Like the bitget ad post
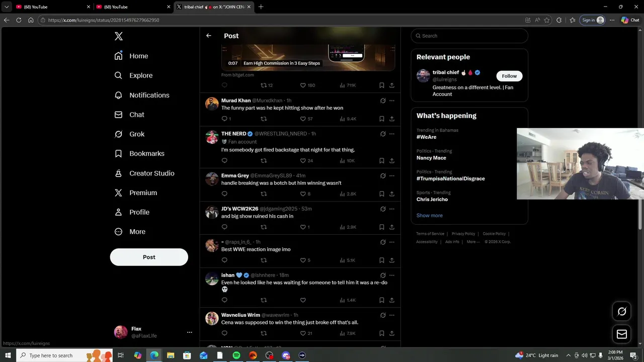644x362 pixels. coord(303,85)
